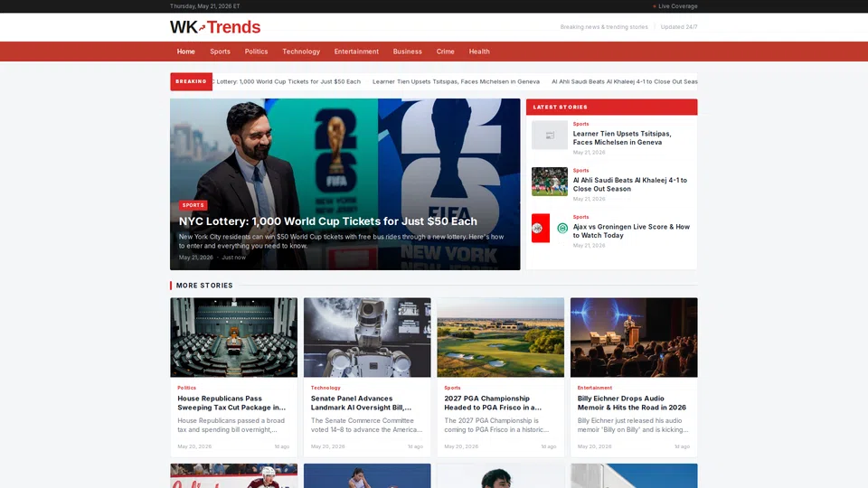Open the ticker headline about $50 World Cup tickets
Viewport: 868px width, 488px height.
pos(287,81)
